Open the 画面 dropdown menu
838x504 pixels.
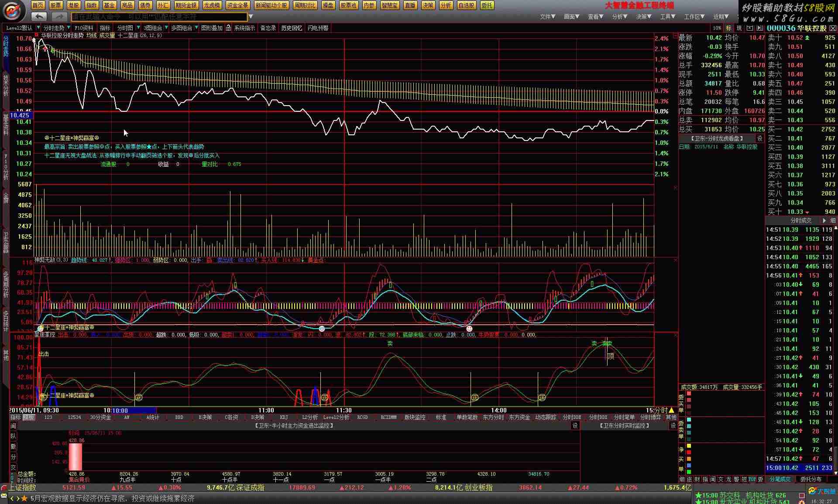[x=571, y=17]
